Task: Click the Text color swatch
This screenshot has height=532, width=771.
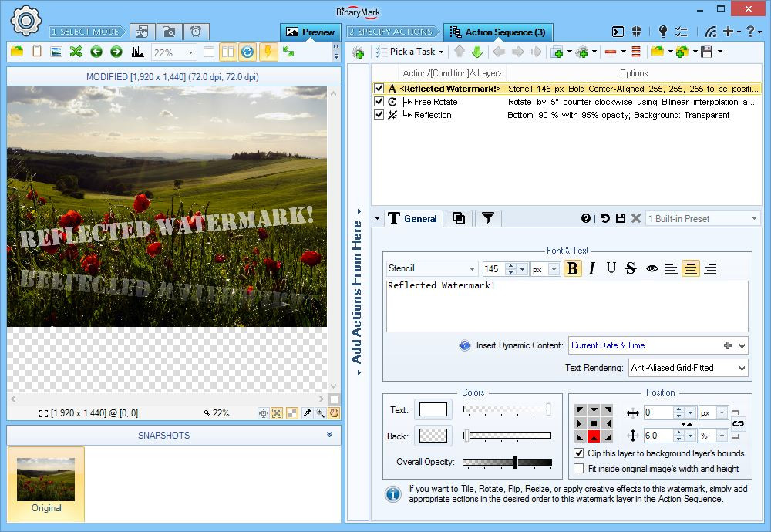Action: 433,409
